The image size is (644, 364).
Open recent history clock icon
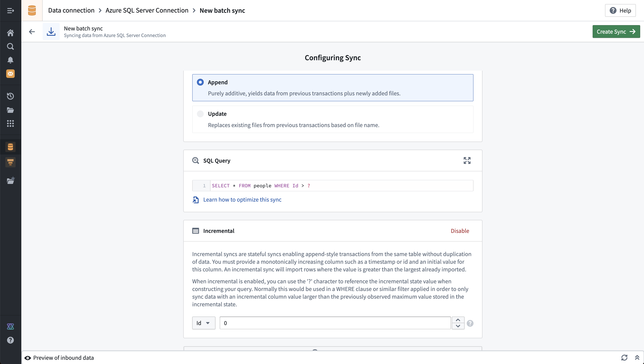tap(10, 96)
